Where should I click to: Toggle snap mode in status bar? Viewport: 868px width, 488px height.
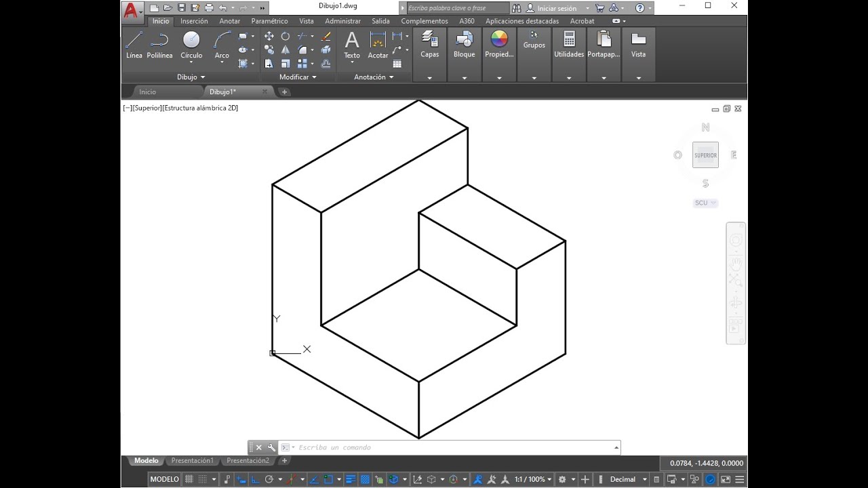coord(203,479)
